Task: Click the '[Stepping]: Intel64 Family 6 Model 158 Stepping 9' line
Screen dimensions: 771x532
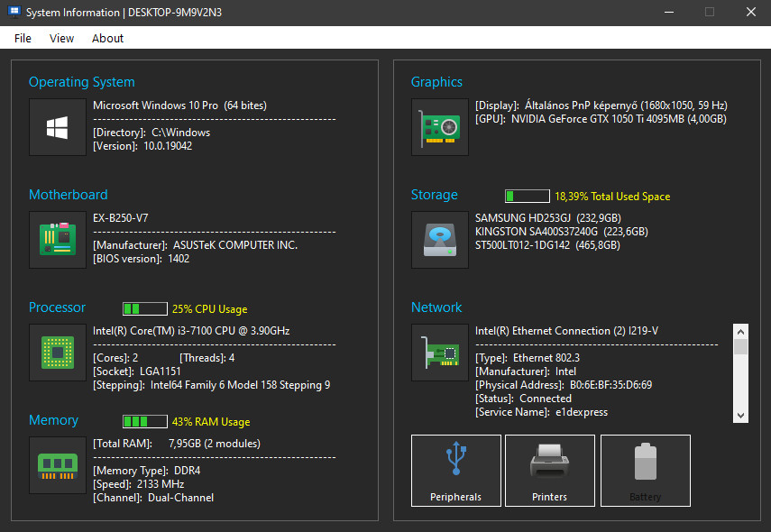Action: coord(211,385)
